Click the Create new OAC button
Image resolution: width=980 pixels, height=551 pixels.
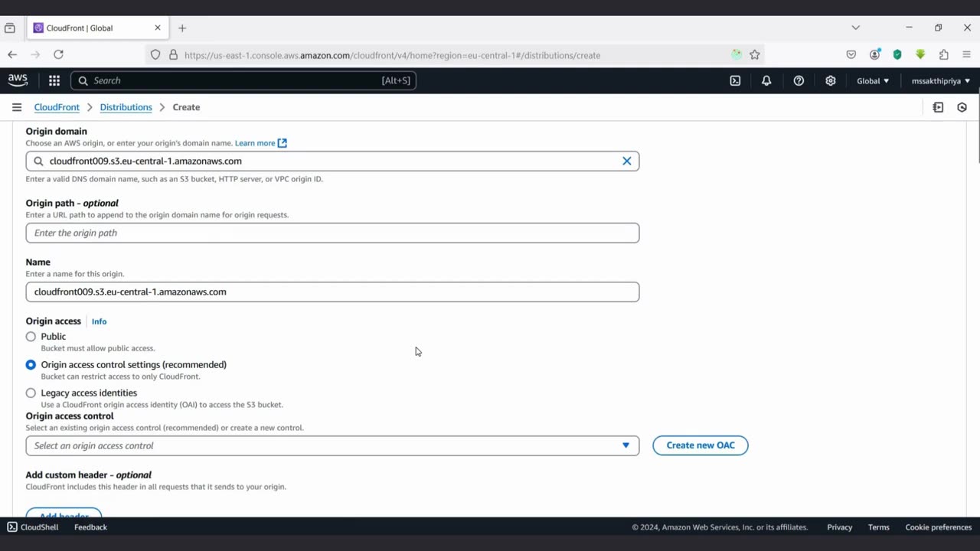tap(701, 445)
